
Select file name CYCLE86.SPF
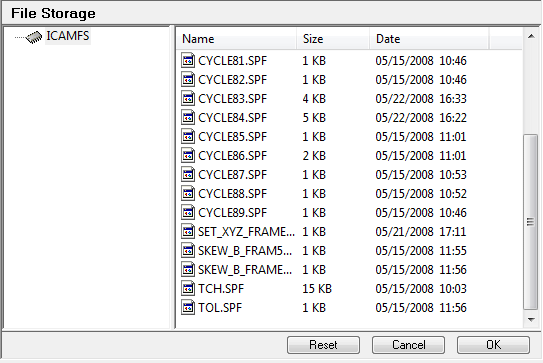pos(233,156)
